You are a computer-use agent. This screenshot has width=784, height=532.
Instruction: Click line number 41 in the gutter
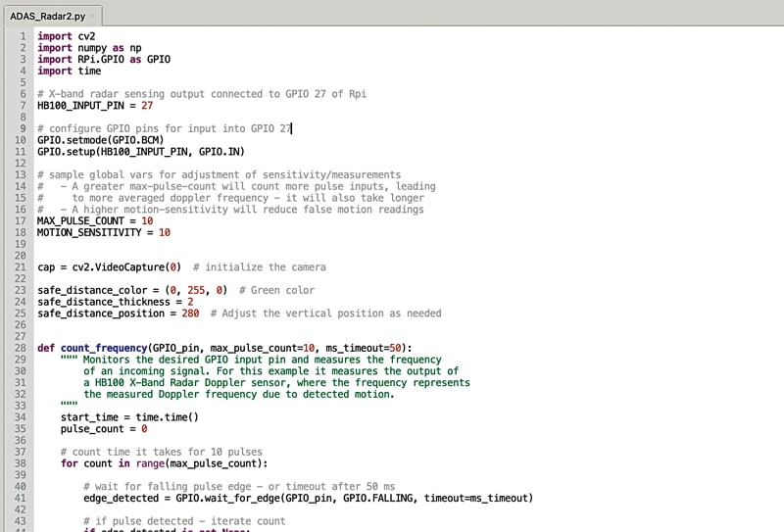click(20, 498)
